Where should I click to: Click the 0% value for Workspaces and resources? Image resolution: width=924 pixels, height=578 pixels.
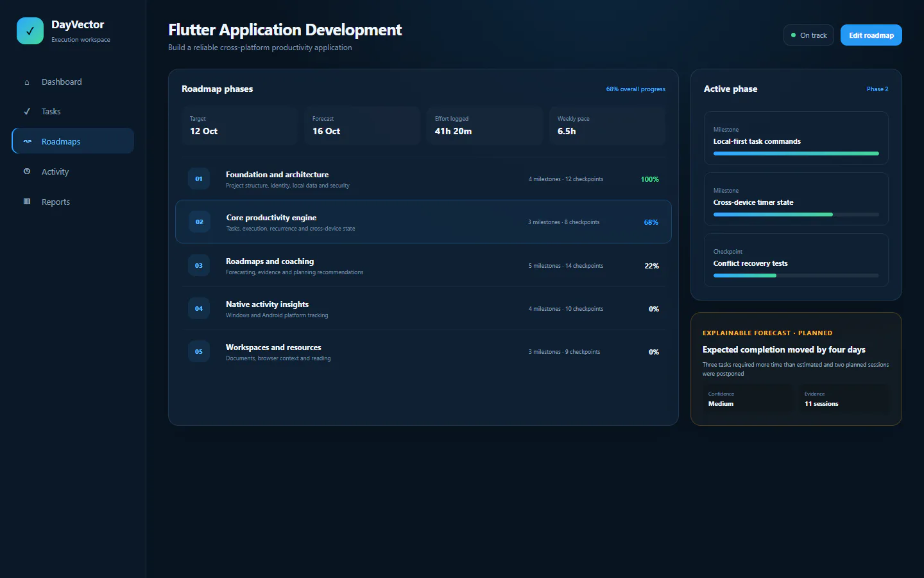tap(654, 352)
